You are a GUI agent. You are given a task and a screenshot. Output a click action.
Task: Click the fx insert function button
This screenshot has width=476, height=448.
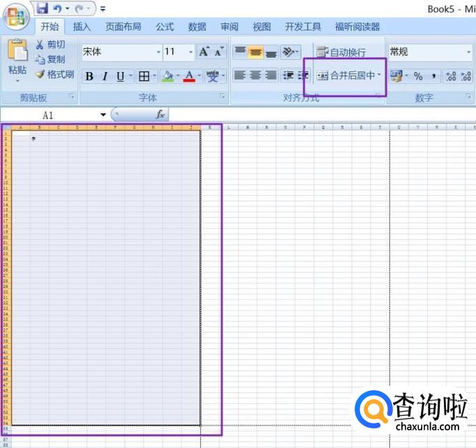click(160, 114)
